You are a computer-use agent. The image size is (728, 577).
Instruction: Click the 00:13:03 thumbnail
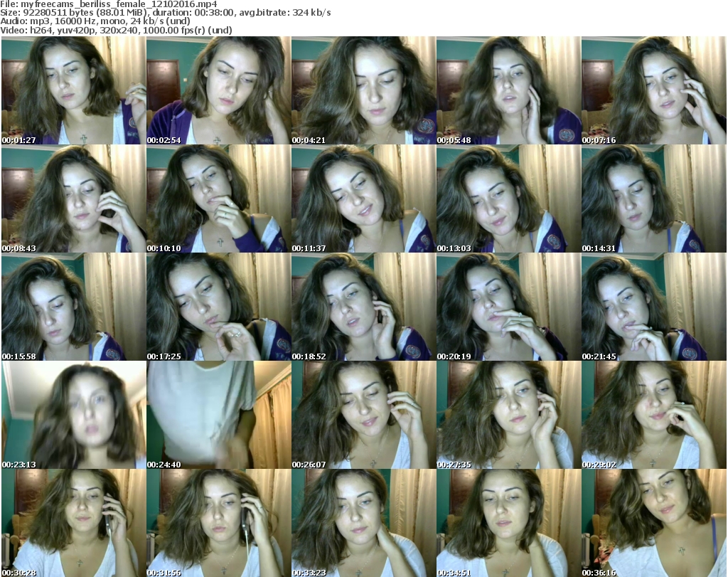[x=508, y=198]
